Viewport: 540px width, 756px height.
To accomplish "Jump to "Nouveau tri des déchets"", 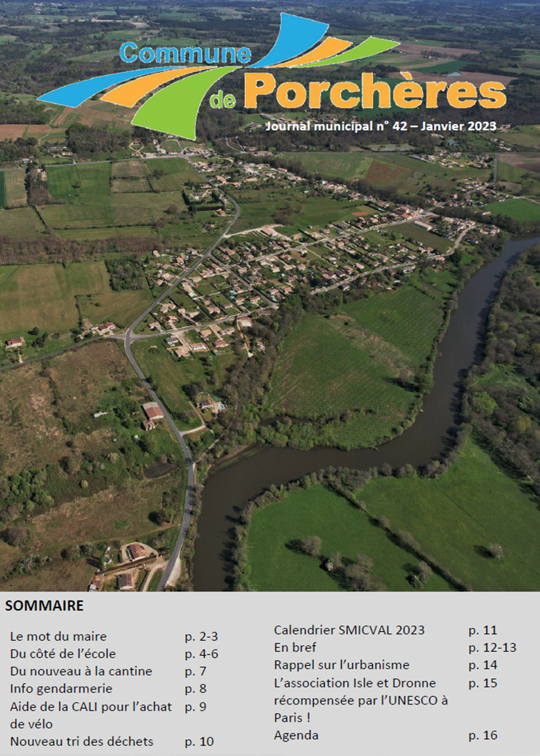I will pos(81,742).
